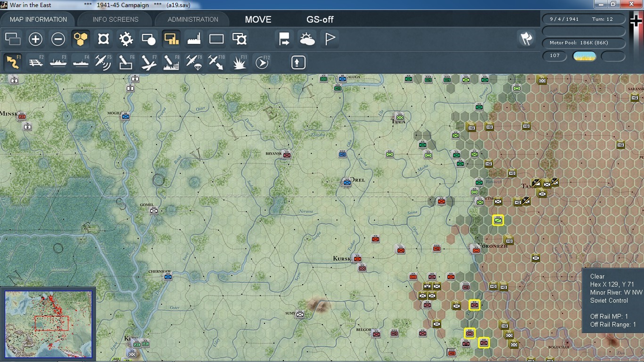Click the empty rectangle toolbar icon
The image size is (644, 362).
click(x=216, y=39)
